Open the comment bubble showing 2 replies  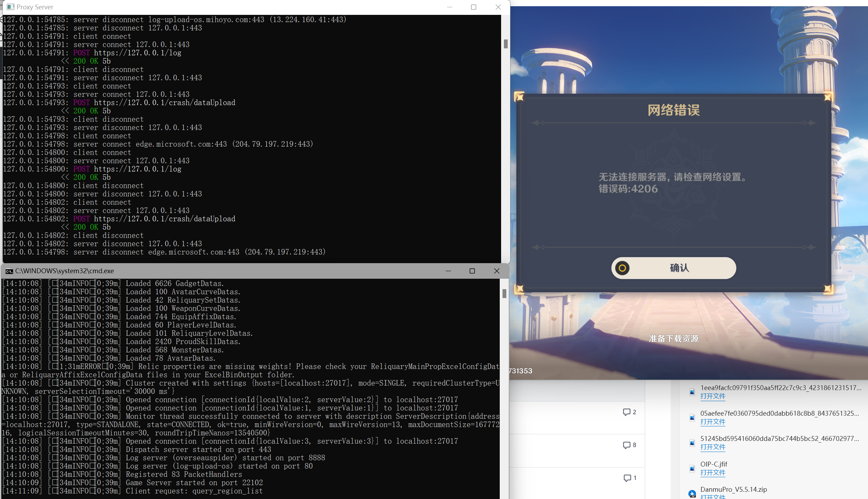pos(629,412)
